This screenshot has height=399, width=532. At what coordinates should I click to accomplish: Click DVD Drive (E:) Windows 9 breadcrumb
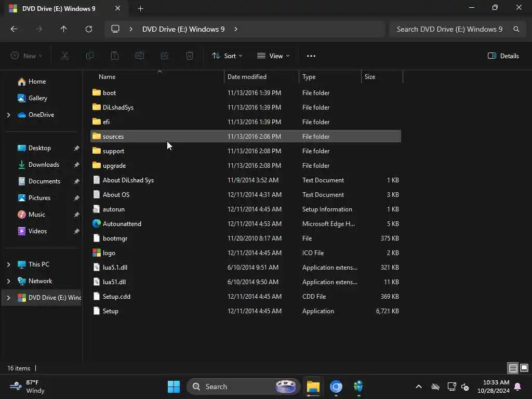183,29
